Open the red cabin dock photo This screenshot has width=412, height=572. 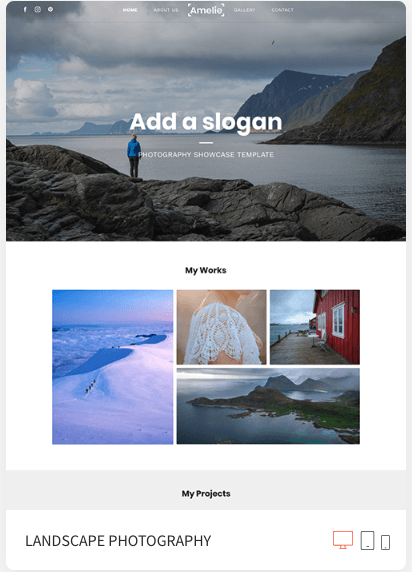[x=315, y=327]
